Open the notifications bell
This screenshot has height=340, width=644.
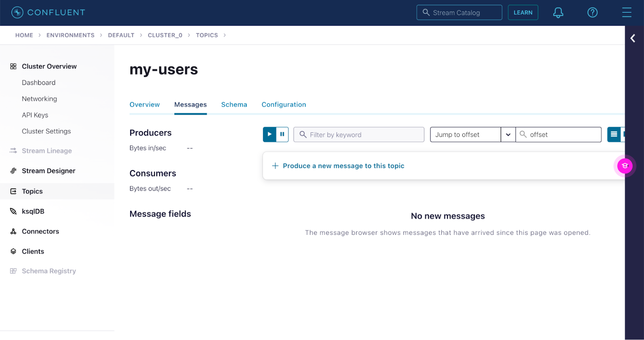point(558,13)
